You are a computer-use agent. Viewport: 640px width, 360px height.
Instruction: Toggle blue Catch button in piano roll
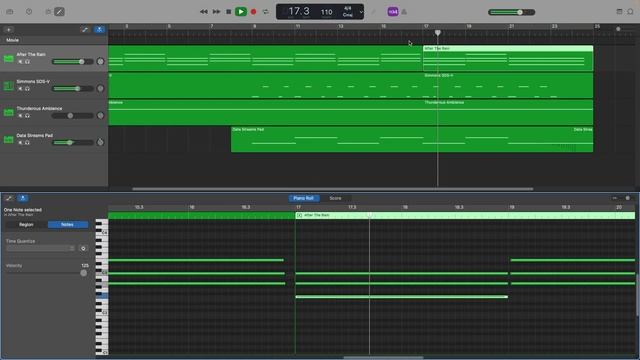click(23, 198)
